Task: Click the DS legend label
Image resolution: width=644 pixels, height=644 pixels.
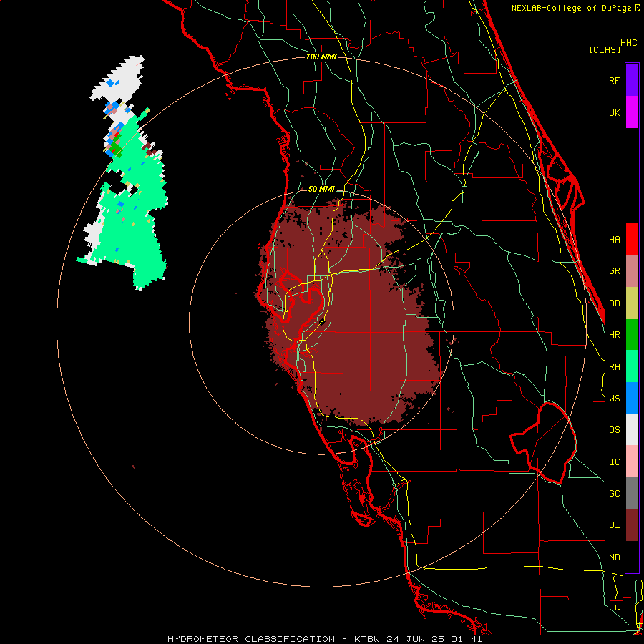Action: [614, 430]
